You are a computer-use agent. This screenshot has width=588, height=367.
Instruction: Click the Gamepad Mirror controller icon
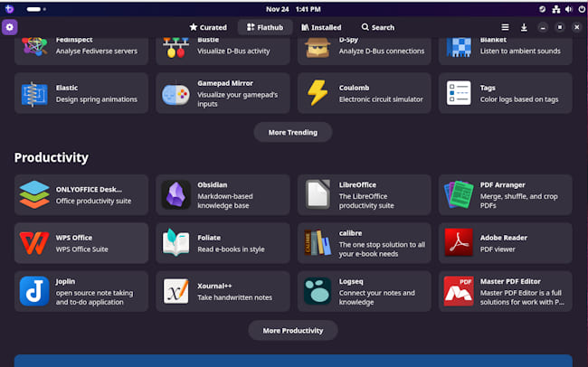pos(175,93)
